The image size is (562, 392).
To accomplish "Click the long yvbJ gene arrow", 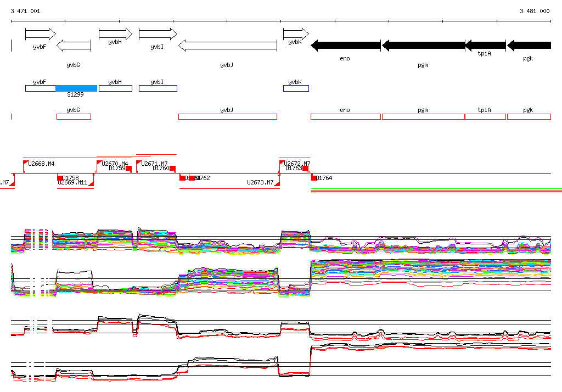I will (228, 46).
